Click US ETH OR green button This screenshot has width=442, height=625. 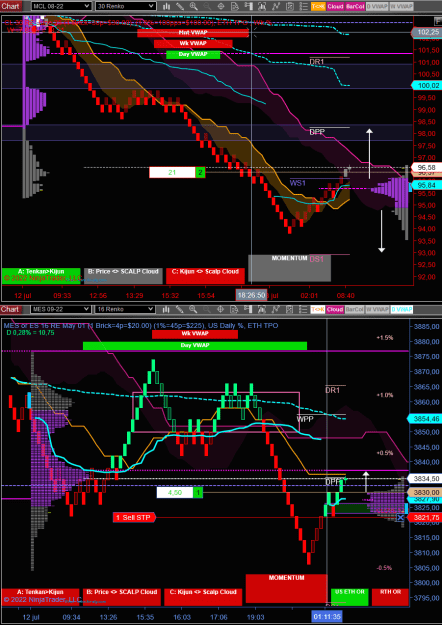pos(350,597)
